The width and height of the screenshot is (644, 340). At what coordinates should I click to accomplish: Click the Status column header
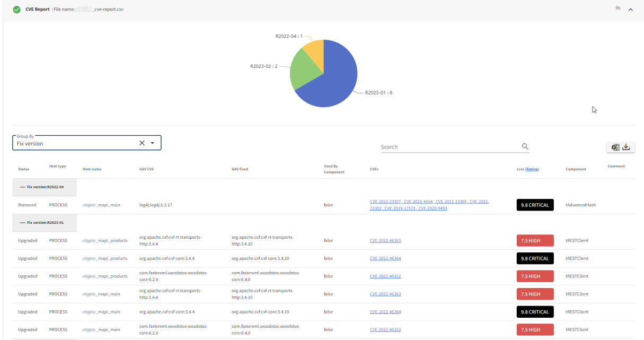[24, 169]
